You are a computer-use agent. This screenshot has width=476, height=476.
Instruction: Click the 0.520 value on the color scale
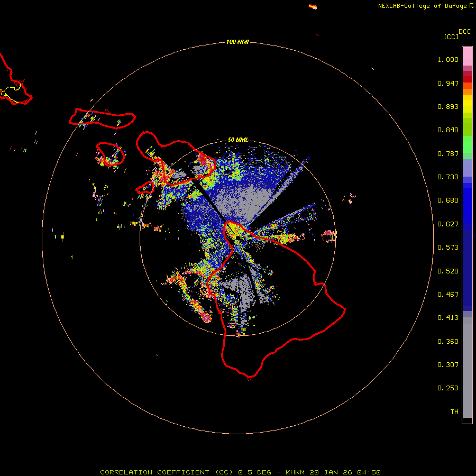(448, 271)
